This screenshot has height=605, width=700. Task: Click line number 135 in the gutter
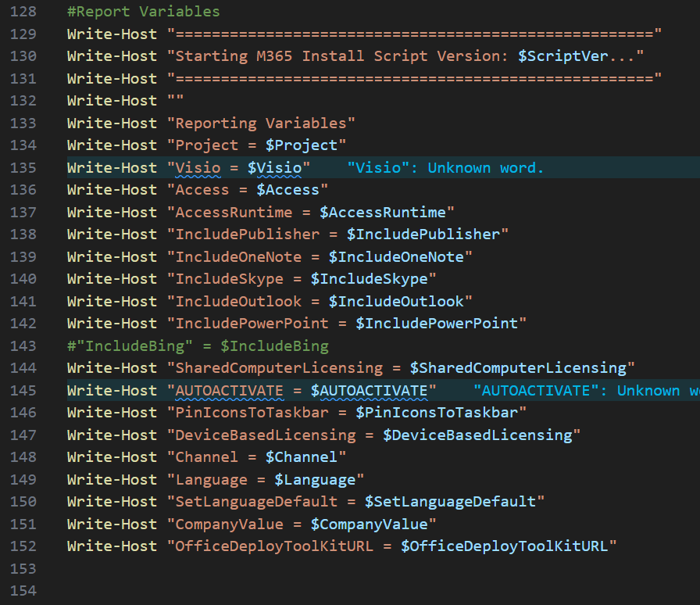[23, 167]
